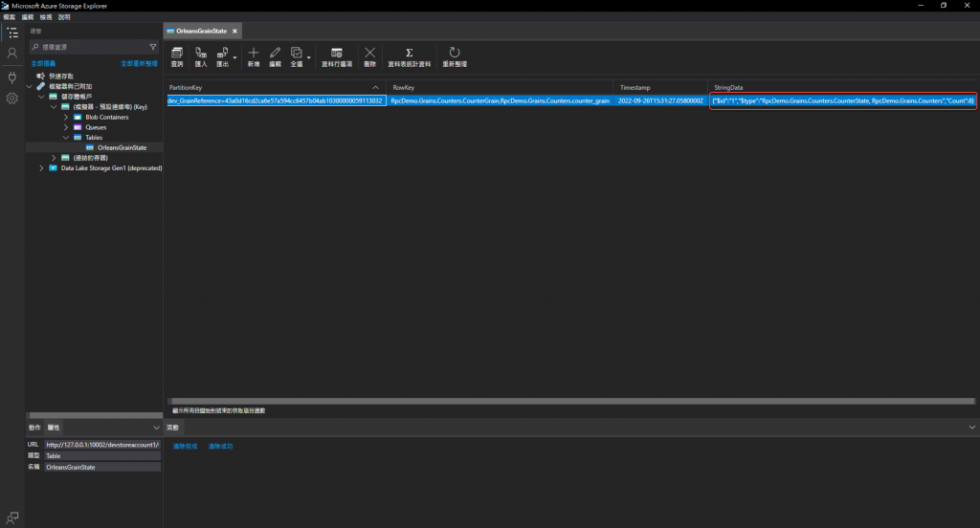Open the 說明 menu

64,17
